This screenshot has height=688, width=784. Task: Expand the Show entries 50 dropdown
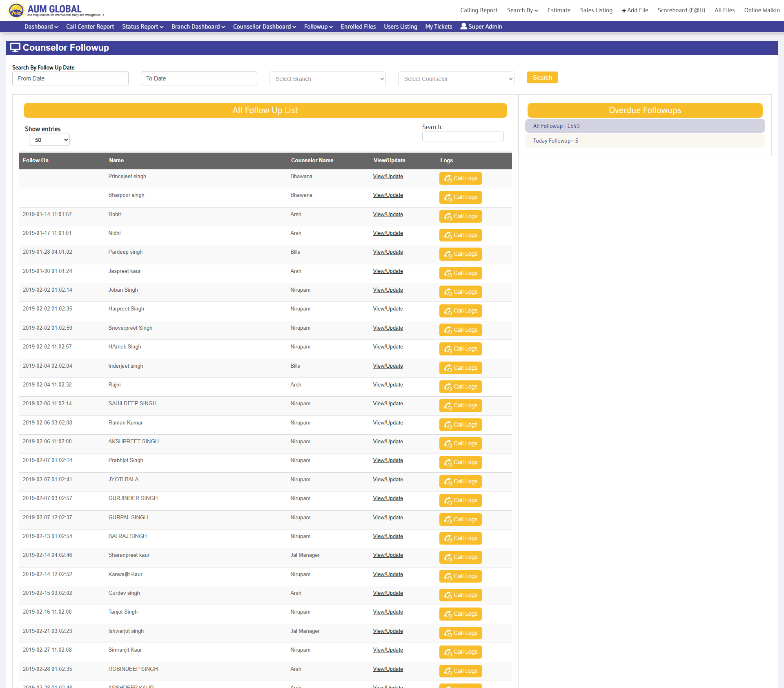[49, 140]
